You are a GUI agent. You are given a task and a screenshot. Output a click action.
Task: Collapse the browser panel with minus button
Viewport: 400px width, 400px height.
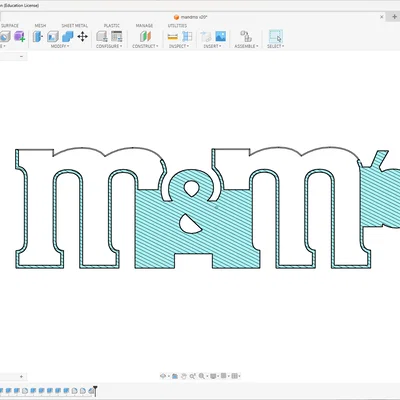pos(21,56)
